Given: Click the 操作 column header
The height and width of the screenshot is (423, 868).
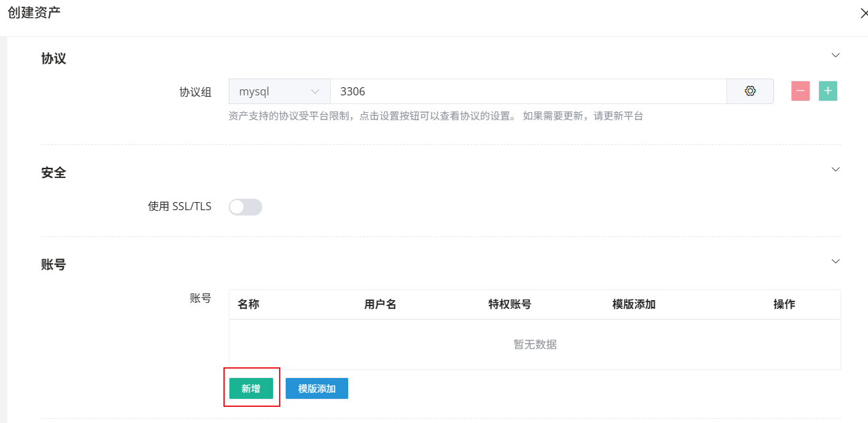Looking at the screenshot, I should pyautogui.click(x=784, y=304).
